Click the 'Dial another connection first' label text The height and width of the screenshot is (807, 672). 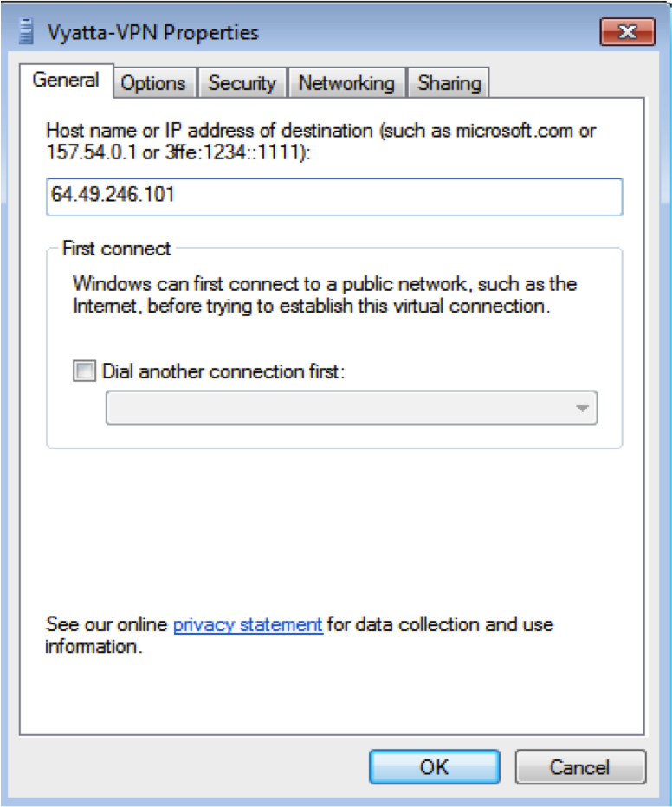click(x=223, y=371)
